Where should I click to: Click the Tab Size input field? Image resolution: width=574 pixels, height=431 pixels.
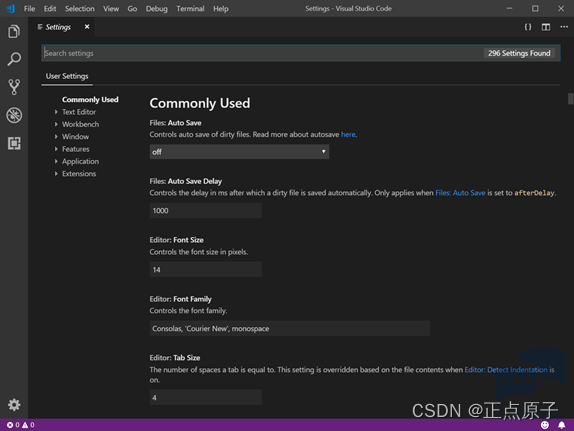pyautogui.click(x=206, y=397)
